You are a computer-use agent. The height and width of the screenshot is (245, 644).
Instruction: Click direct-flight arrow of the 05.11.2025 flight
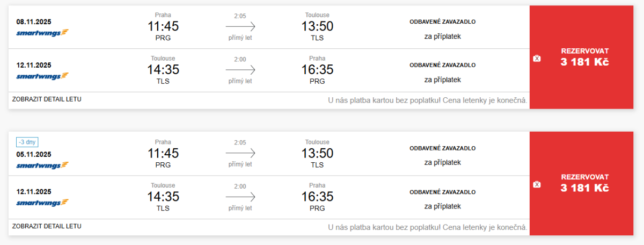tap(240, 153)
